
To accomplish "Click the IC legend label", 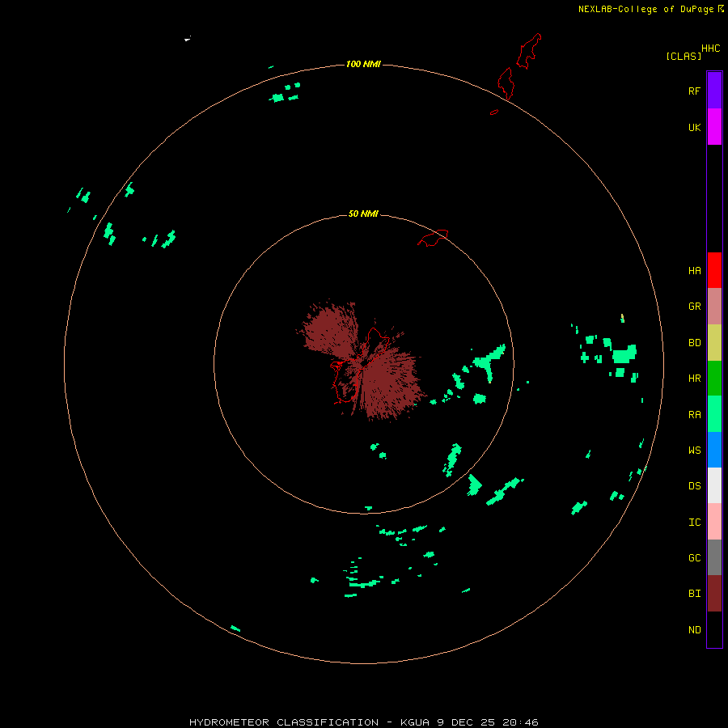I will [694, 523].
